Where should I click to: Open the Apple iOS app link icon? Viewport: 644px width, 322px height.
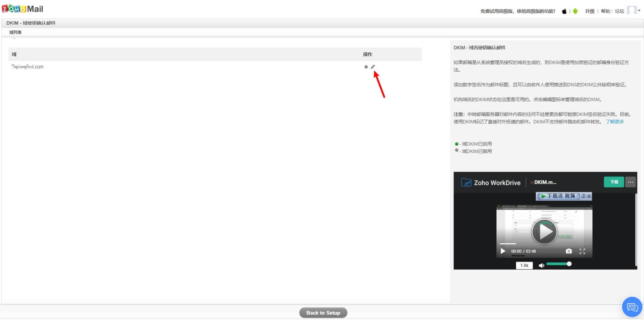[564, 11]
